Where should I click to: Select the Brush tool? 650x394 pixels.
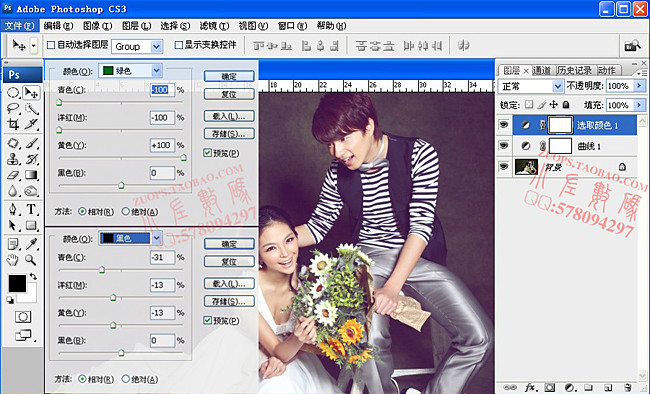(31, 143)
